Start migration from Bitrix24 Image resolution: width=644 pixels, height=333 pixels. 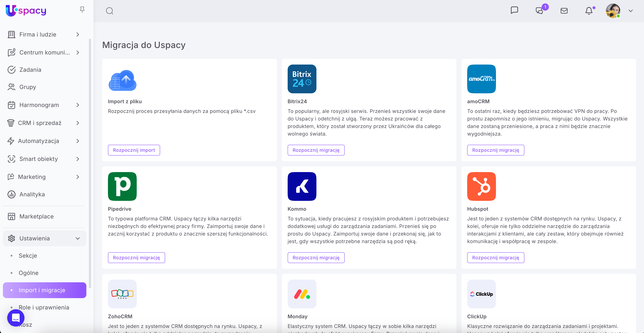[x=316, y=150]
